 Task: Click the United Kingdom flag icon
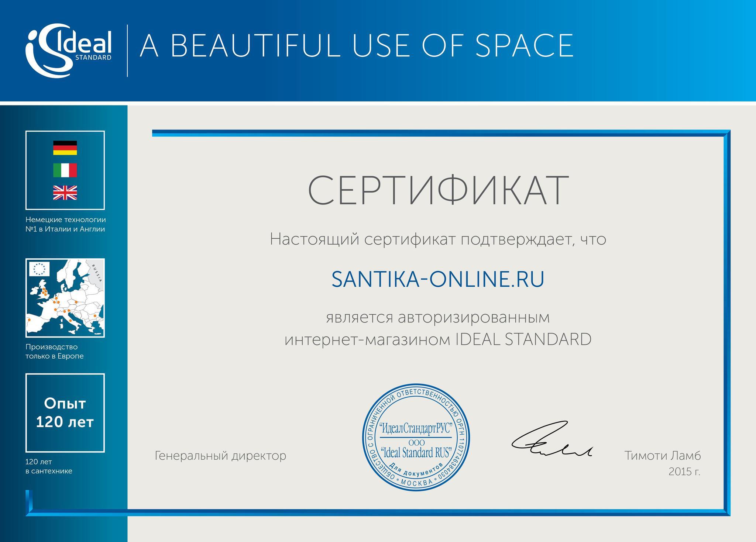coord(65,193)
